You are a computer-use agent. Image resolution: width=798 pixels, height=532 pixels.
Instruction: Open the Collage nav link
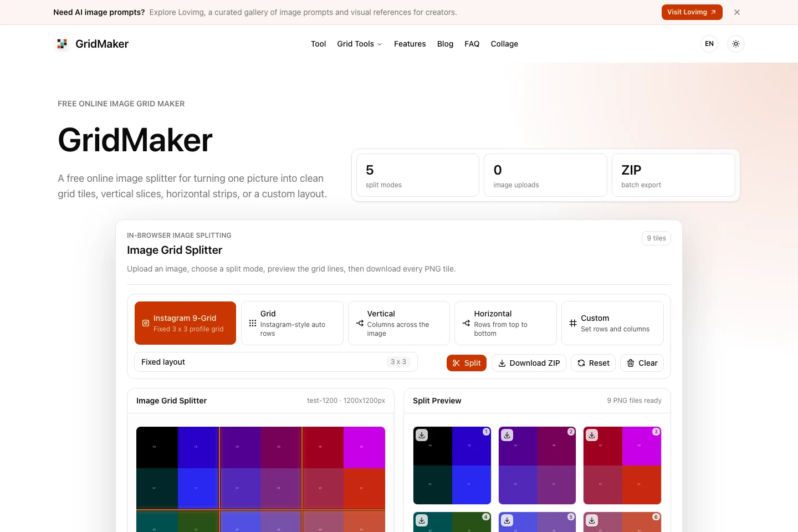[504, 44]
